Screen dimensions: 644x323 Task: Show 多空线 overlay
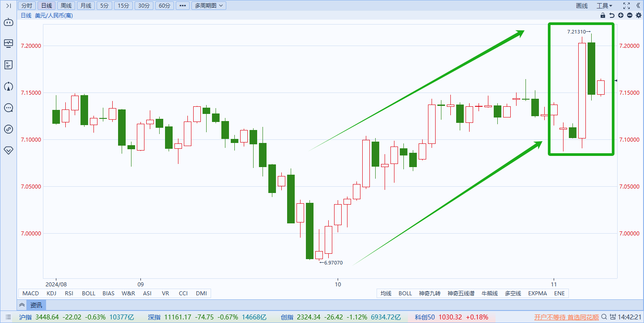(513, 294)
